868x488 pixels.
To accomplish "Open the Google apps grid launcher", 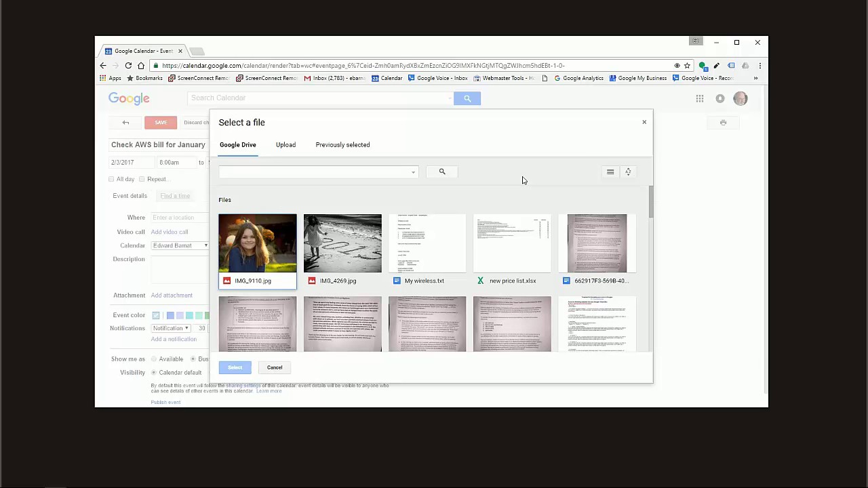I will (699, 98).
